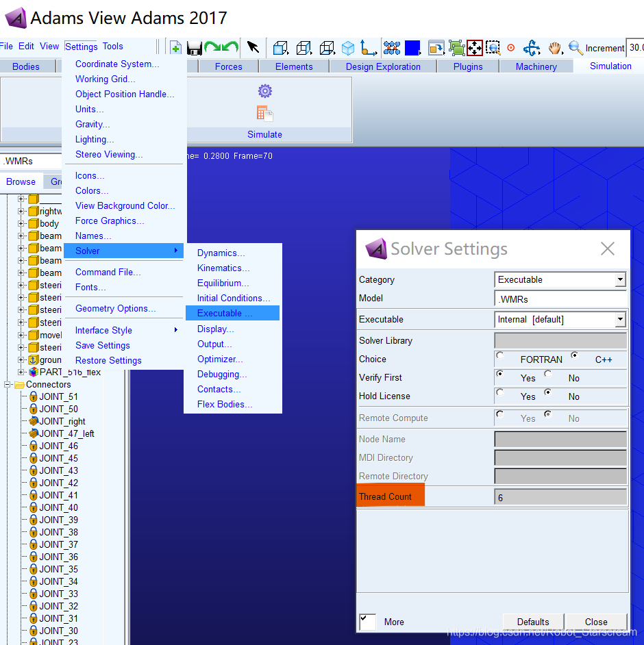Save the model with the floppy disk icon
This screenshot has height=645, width=644.
pyautogui.click(x=195, y=48)
